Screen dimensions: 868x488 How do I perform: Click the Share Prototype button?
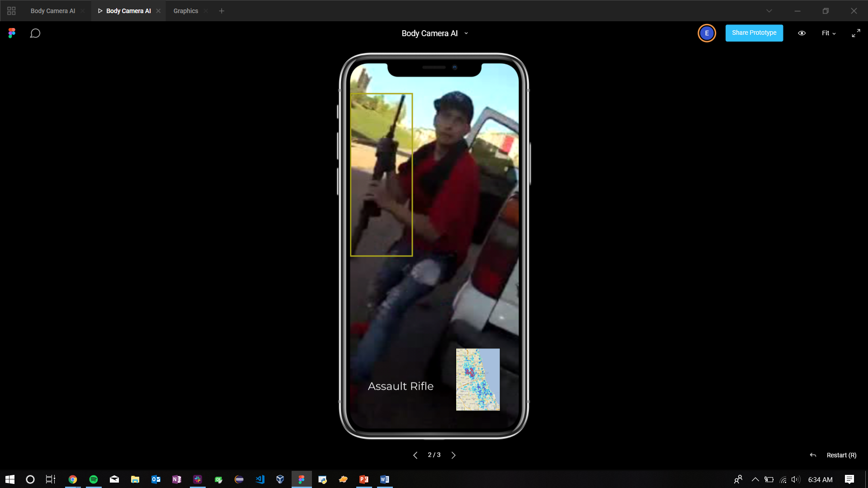point(754,33)
